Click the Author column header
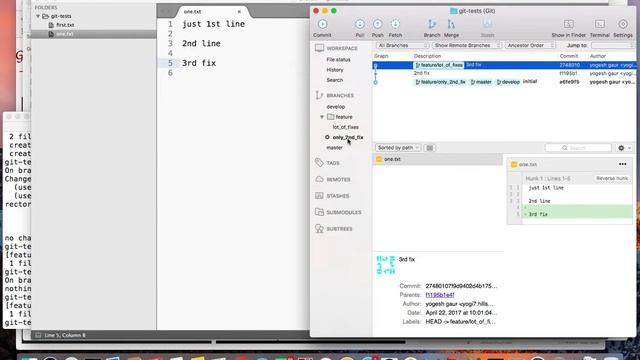 [598, 56]
